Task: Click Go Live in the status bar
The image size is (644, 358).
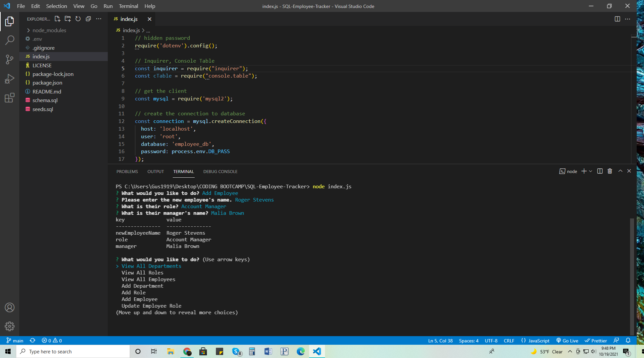Action: pos(567,340)
